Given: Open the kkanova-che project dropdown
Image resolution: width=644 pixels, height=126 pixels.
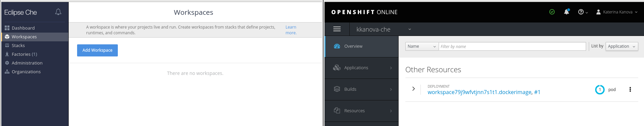Looking at the screenshot, I should [x=384, y=29].
